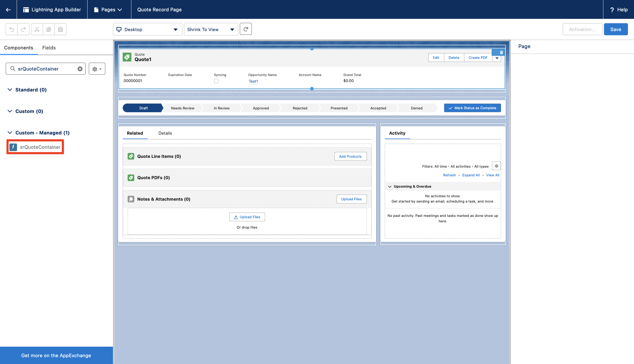Viewport: 634px width, 364px height.
Task: Open activity filter settings gear
Action: point(496,166)
